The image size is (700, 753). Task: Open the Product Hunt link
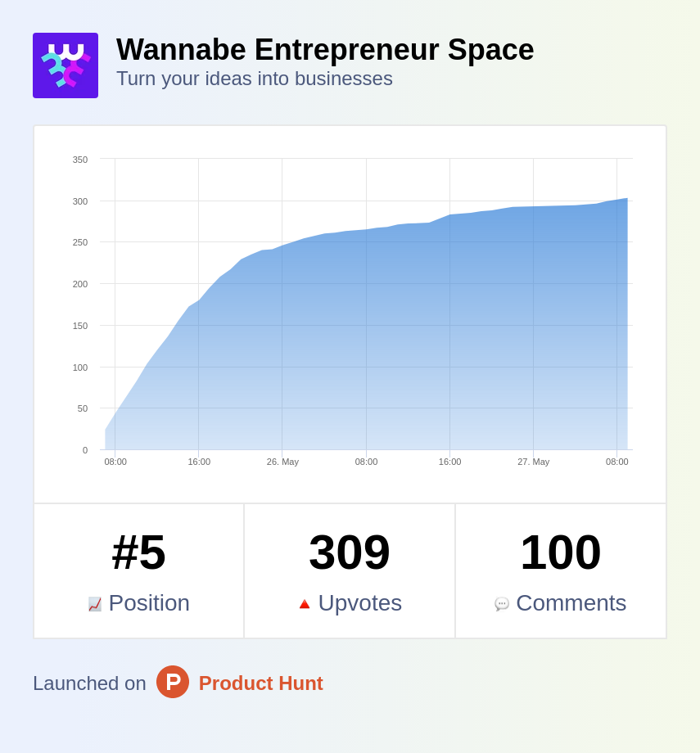tap(260, 683)
